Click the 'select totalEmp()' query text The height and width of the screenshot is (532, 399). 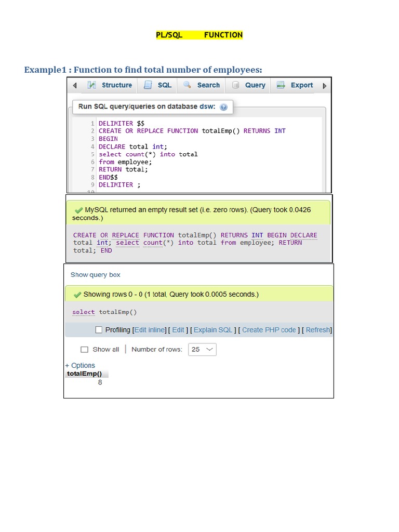104,312
